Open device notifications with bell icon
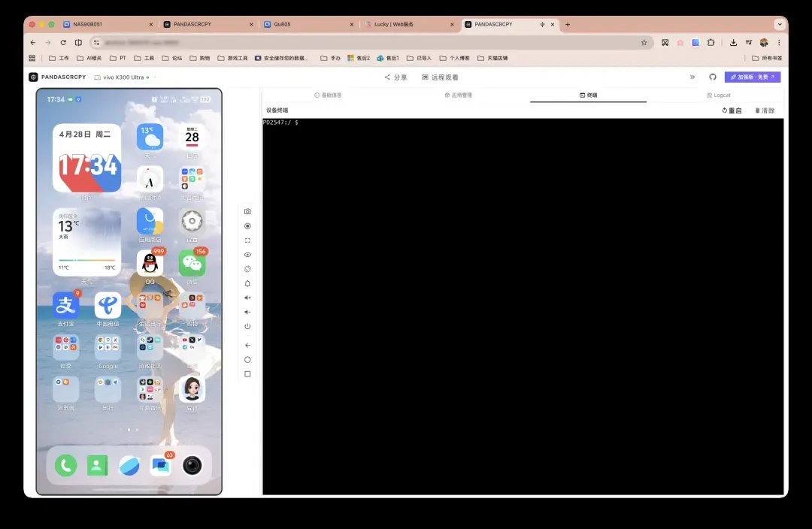Screen dimensions: 812x529 (x=247, y=283)
